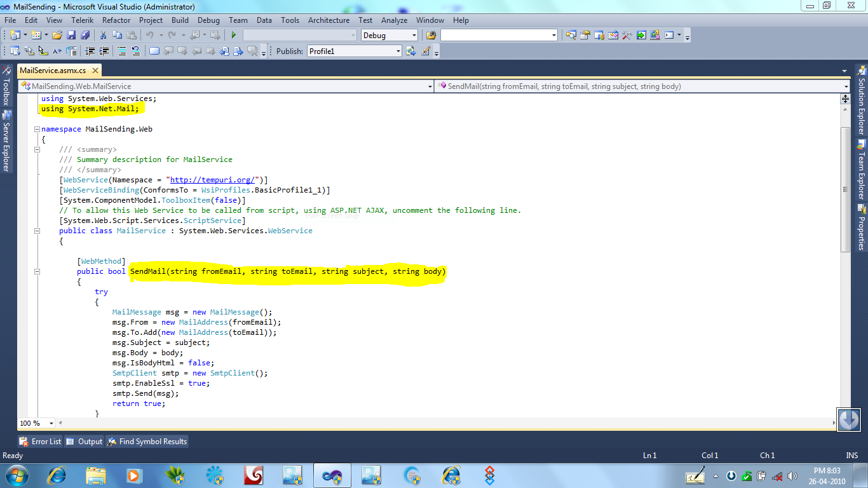This screenshot has width=868, height=488.
Task: Expand the Toolbox side panel
Action: [x=6, y=85]
